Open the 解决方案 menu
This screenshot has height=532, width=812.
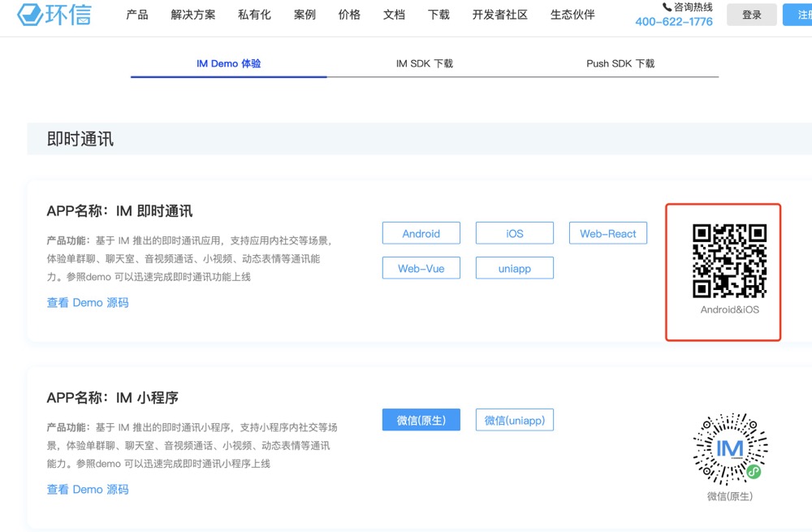[193, 15]
